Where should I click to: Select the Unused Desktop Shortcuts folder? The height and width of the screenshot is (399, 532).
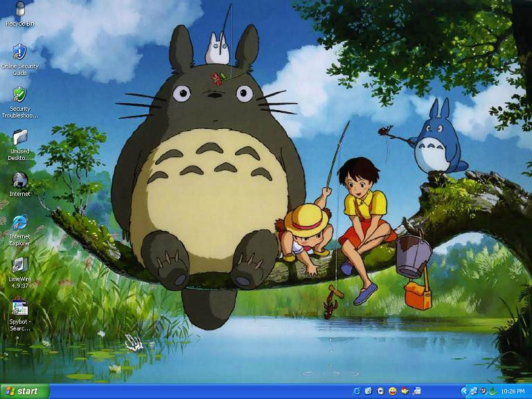(x=20, y=137)
